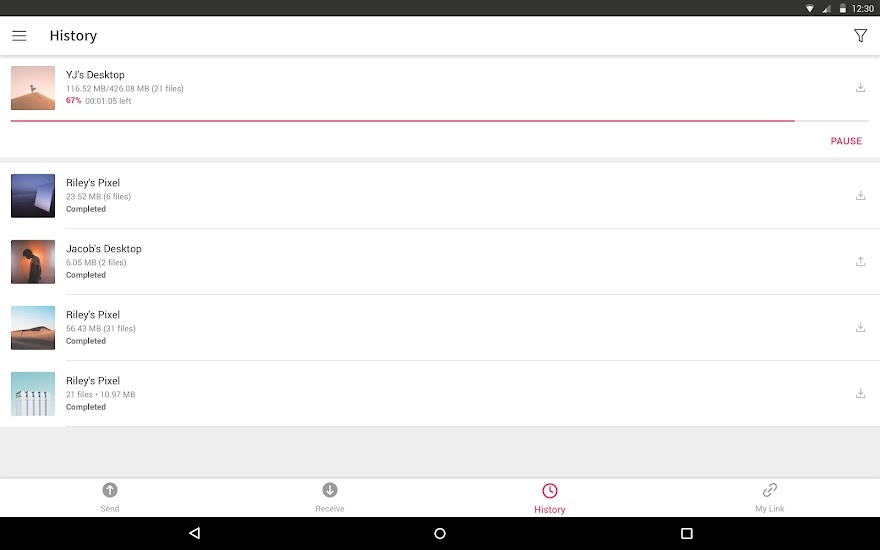Pause the YJ's Desktop transfer
Viewport: 880px width, 550px height.
846,141
